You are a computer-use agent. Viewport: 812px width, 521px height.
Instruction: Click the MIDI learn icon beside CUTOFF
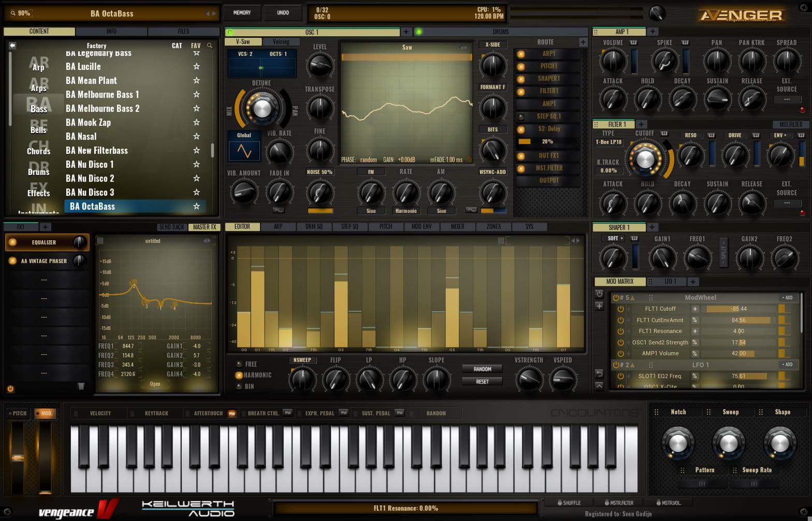pyautogui.click(x=664, y=134)
